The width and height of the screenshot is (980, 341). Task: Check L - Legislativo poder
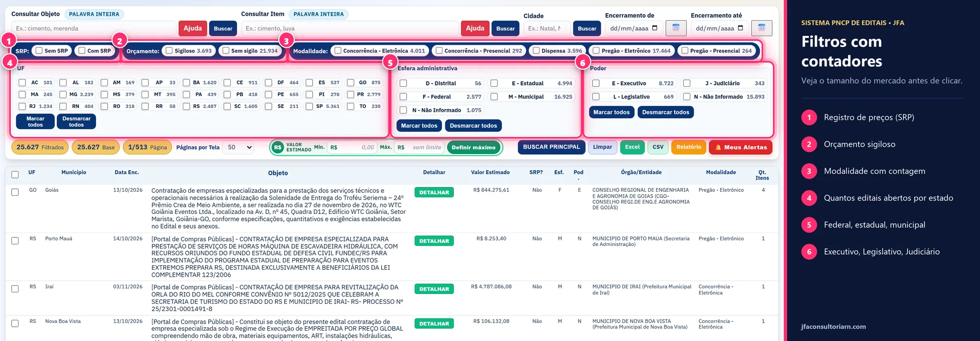tap(596, 97)
